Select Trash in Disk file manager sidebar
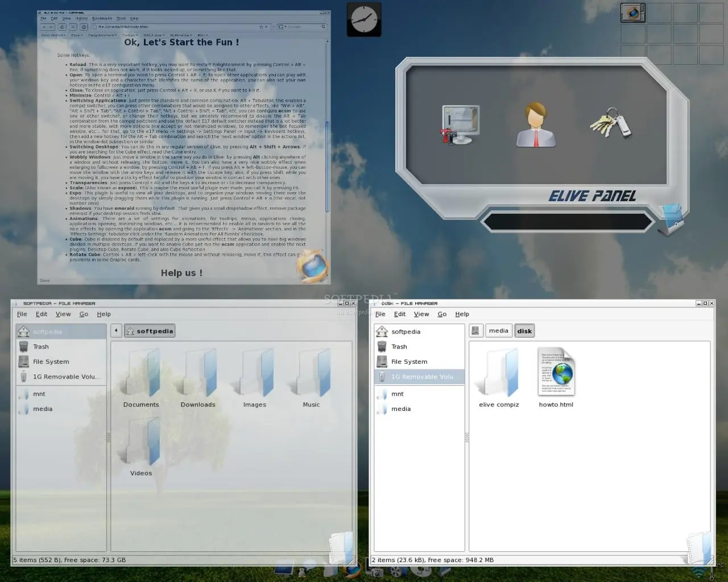The height and width of the screenshot is (582, 728). point(419,347)
